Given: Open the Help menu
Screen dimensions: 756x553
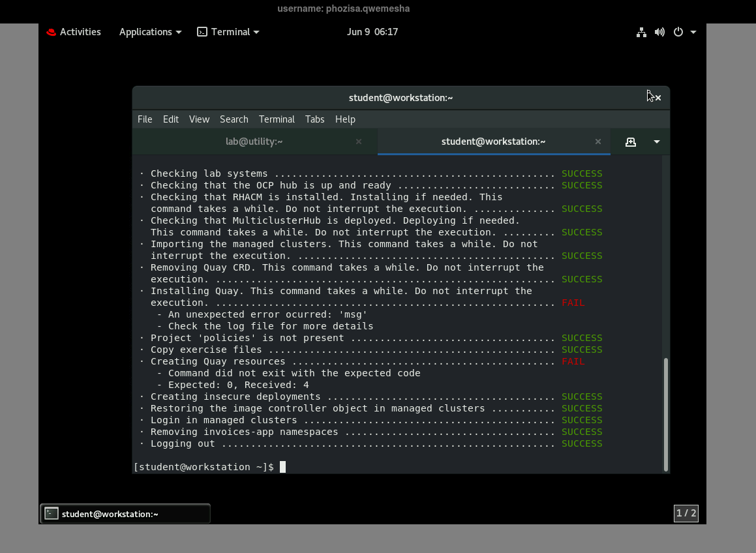Looking at the screenshot, I should [345, 119].
